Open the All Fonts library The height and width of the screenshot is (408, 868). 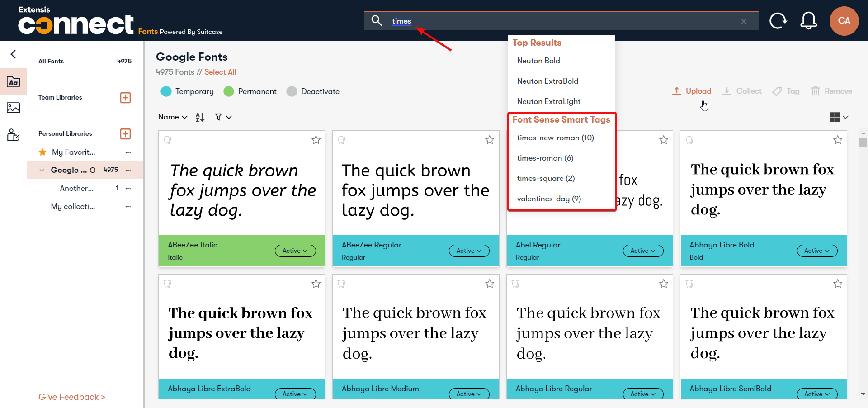[x=85, y=61]
